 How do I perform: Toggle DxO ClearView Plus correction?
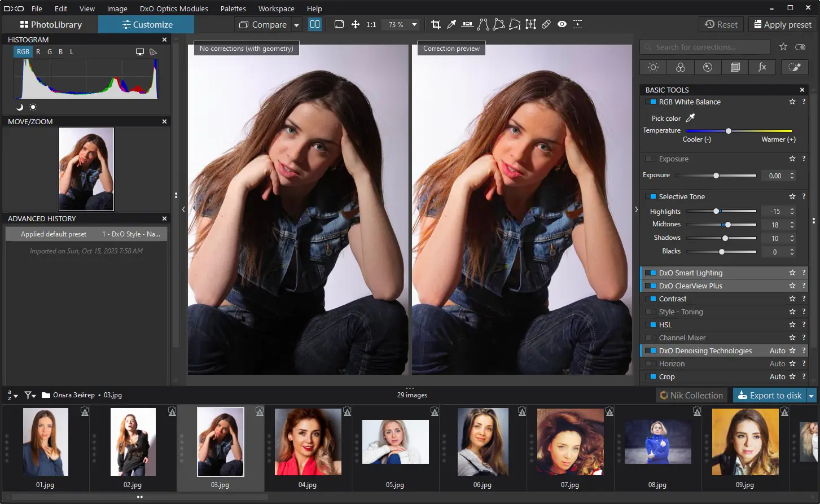point(651,286)
